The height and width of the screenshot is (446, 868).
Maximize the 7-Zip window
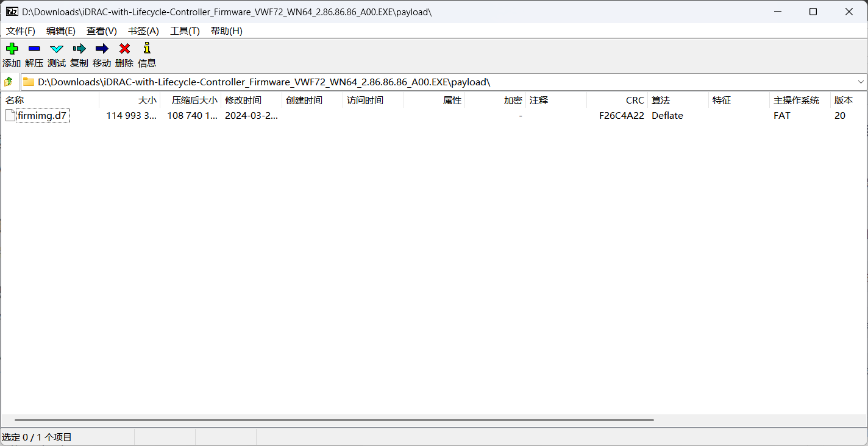point(813,12)
